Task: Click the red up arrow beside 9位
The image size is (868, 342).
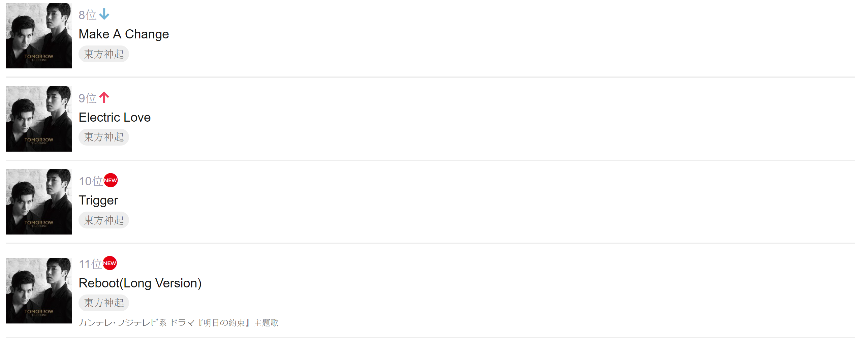Action: 104,97
